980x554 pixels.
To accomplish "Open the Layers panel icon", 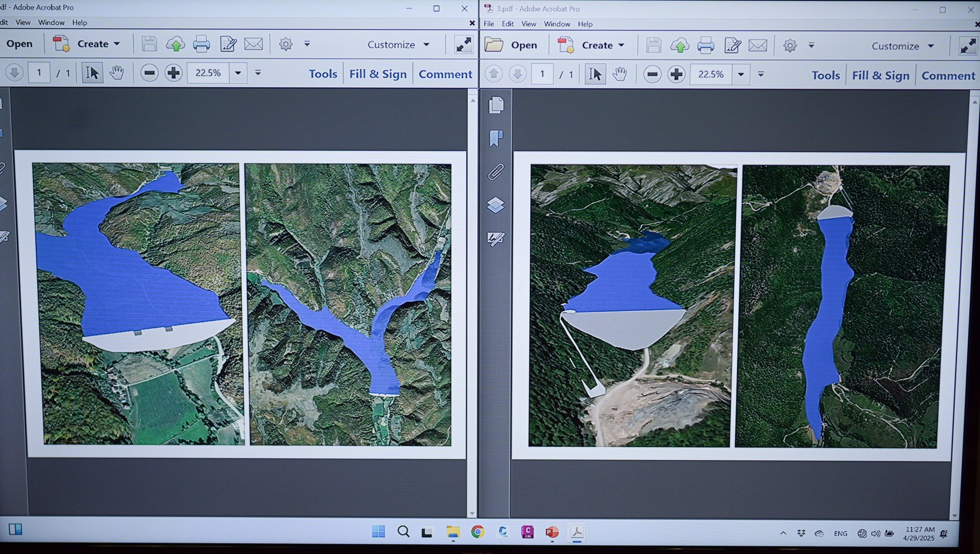I will [x=496, y=205].
